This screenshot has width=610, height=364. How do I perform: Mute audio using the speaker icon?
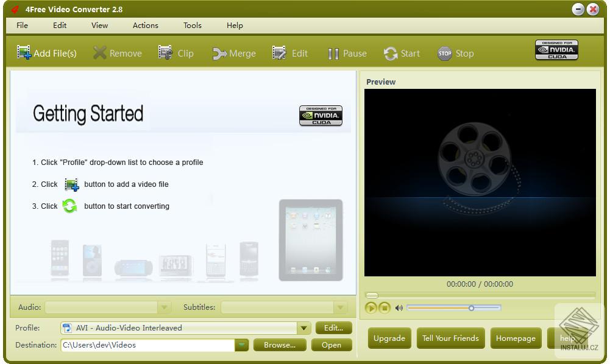(x=399, y=308)
